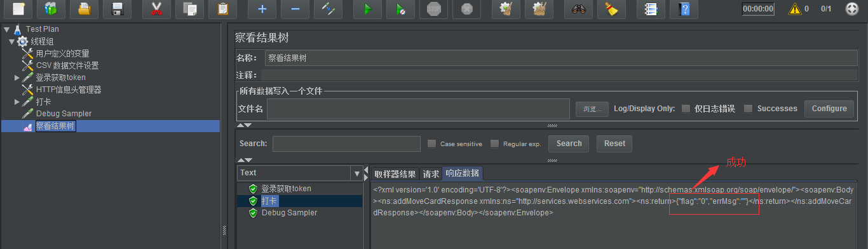Cut selected element with scissors icon
This screenshot has width=868, height=249.
click(156, 9)
